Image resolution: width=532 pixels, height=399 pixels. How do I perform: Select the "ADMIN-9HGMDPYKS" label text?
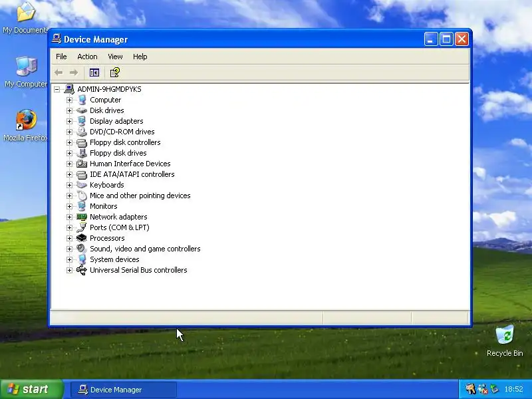(x=109, y=89)
